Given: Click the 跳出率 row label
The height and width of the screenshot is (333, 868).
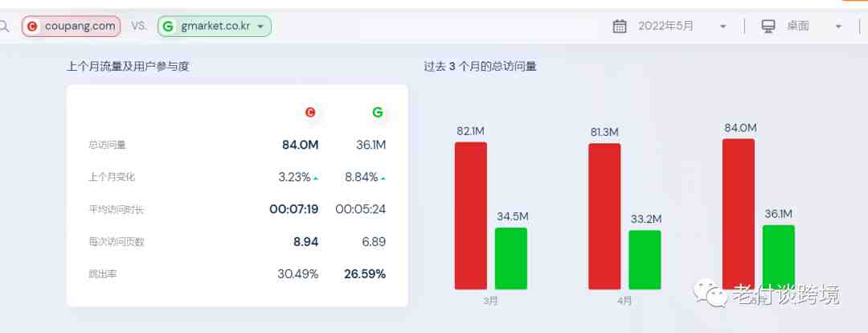Looking at the screenshot, I should coord(102,274).
